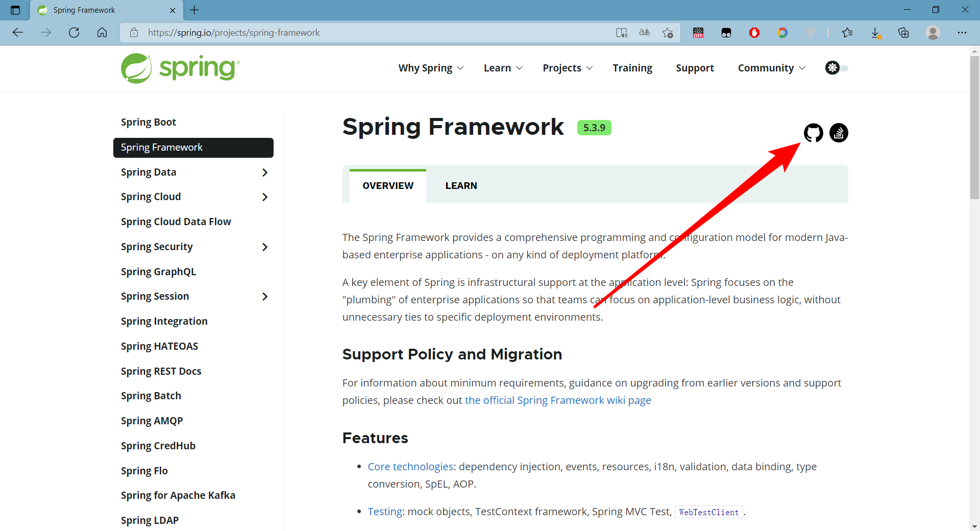Viewport: 980px width, 531px height.
Task: Click the Stack Overflow icon near the title
Action: (839, 133)
